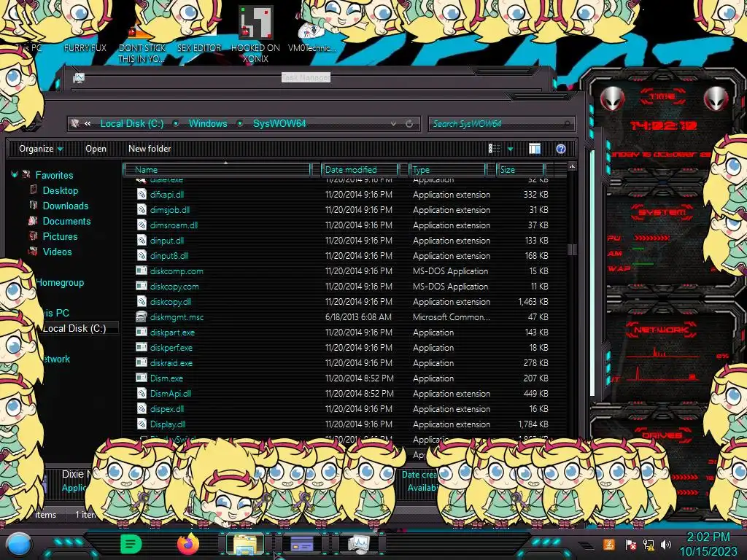
Task: Open Downloads in Favorites
Action: coord(66,206)
